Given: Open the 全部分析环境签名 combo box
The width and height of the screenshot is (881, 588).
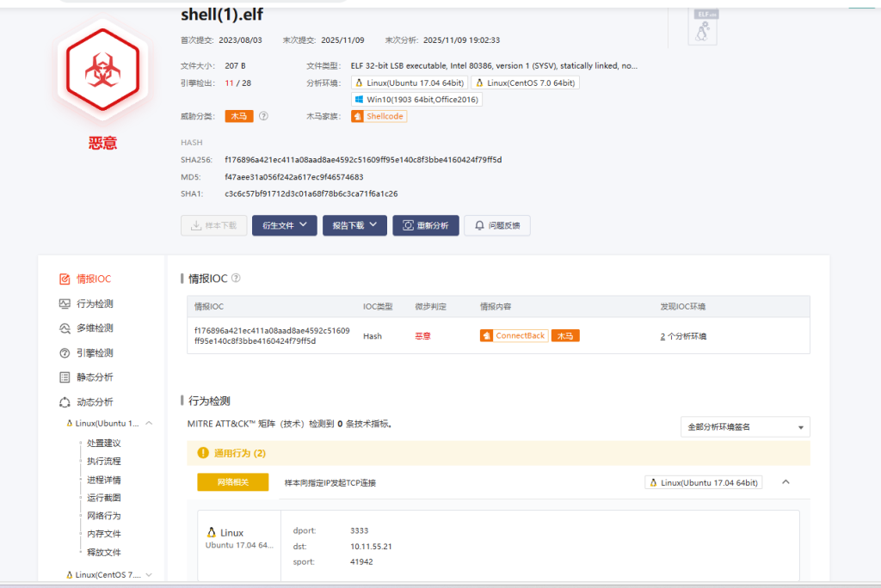Looking at the screenshot, I should pyautogui.click(x=744, y=427).
